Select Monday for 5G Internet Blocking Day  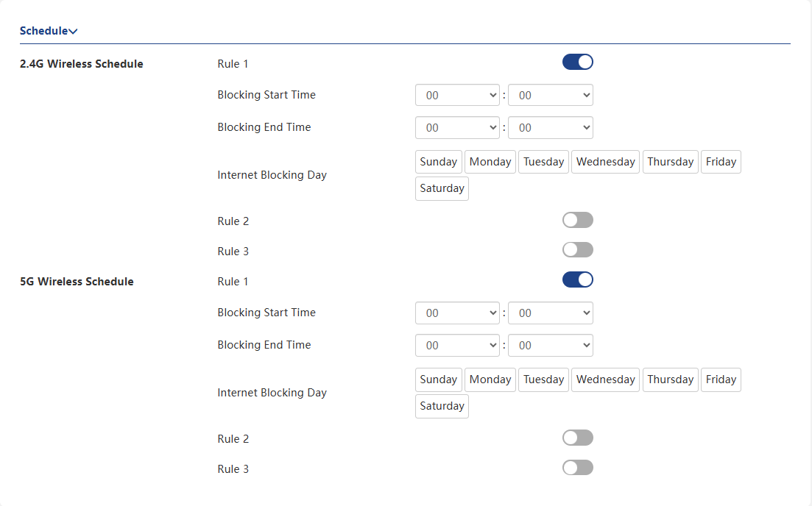490,379
